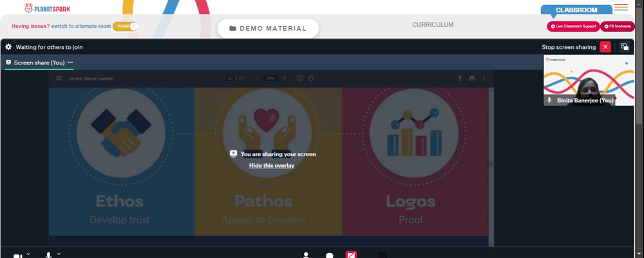This screenshot has height=258, width=644.
Task: Stop screen sharing with red X
Action: [605, 47]
